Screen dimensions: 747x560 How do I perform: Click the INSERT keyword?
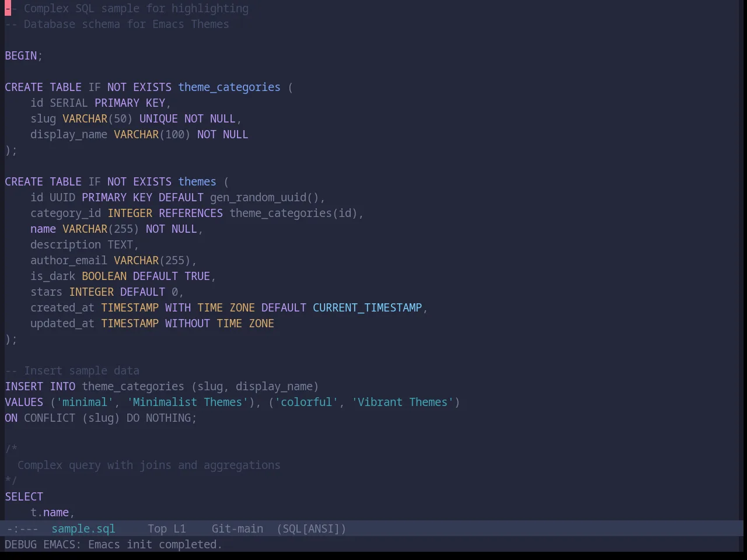24,386
